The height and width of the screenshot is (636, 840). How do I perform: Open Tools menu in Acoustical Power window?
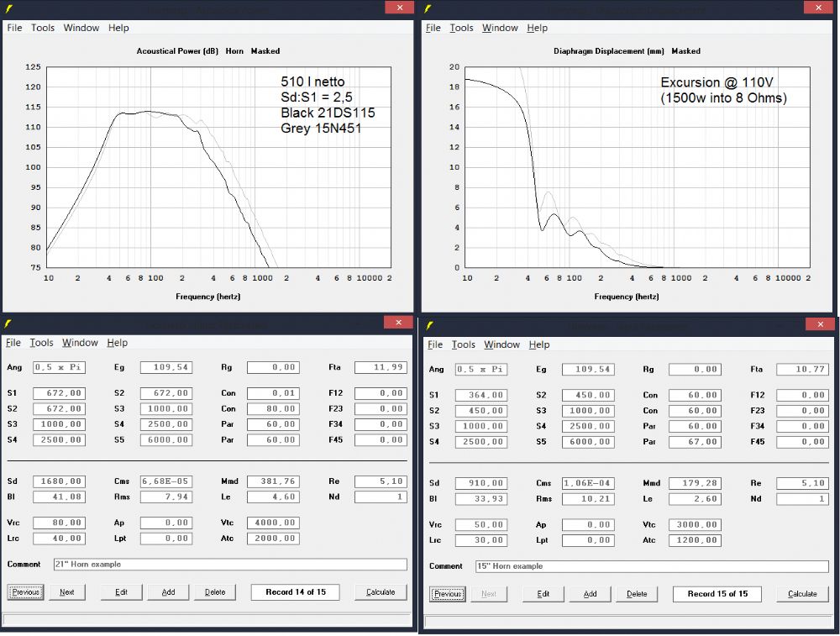[43, 28]
